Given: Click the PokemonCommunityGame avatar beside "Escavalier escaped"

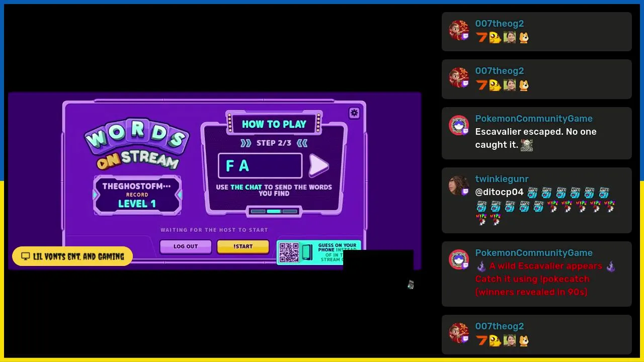Looking at the screenshot, I should [x=459, y=125].
